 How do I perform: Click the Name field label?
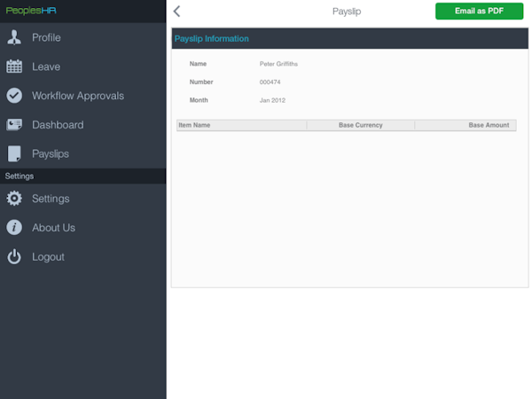[x=198, y=64]
